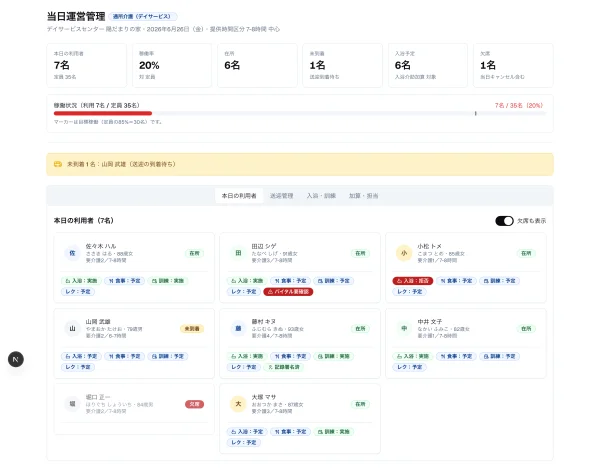This screenshot has width=600, height=471.
Task: Click the 在所 badge on 大塚 マサ's card
Action: coord(360,404)
